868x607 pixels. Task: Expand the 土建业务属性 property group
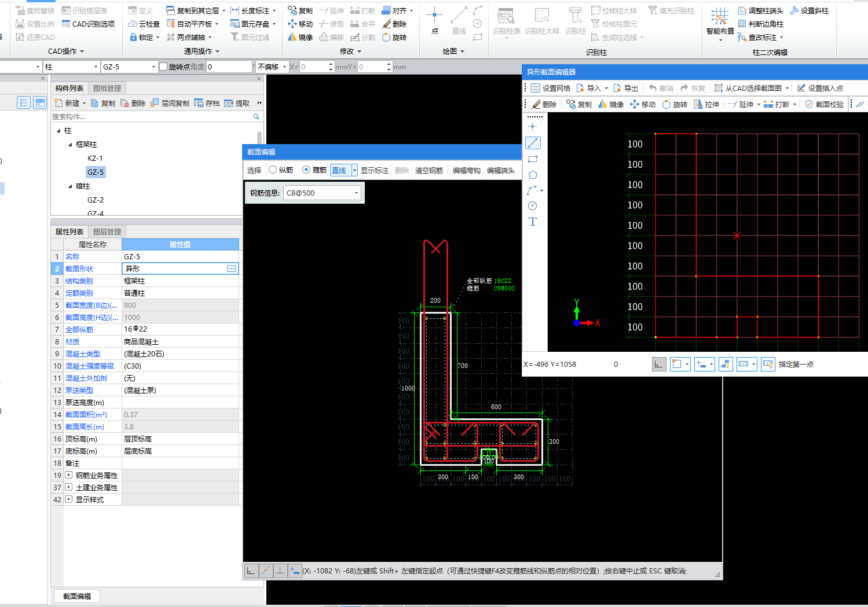68,487
